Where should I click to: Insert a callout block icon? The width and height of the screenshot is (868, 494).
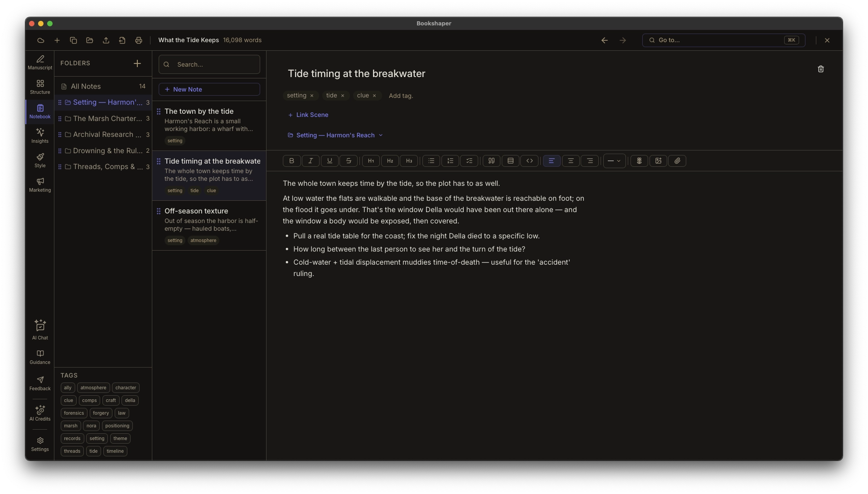[510, 161]
